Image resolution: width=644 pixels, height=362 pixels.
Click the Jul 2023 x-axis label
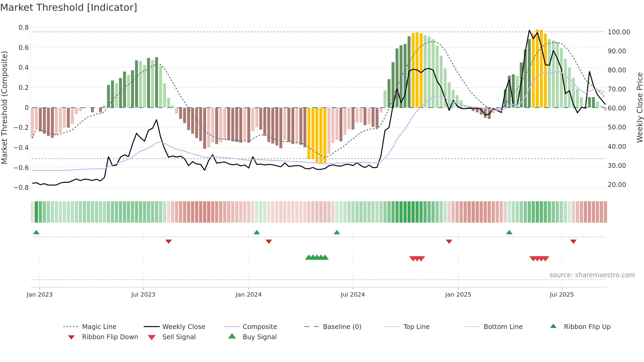[x=143, y=294]
